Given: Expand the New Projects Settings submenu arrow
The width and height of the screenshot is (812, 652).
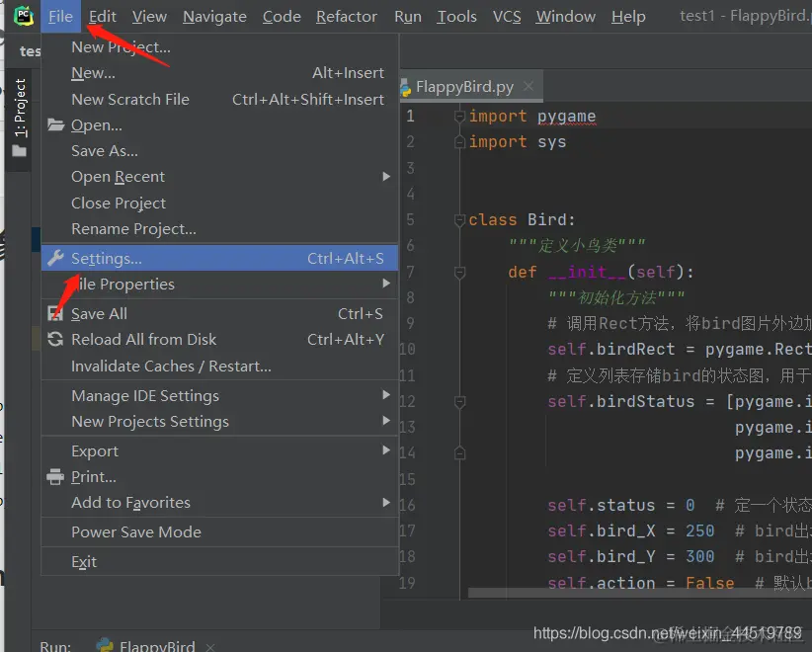Looking at the screenshot, I should [x=386, y=421].
